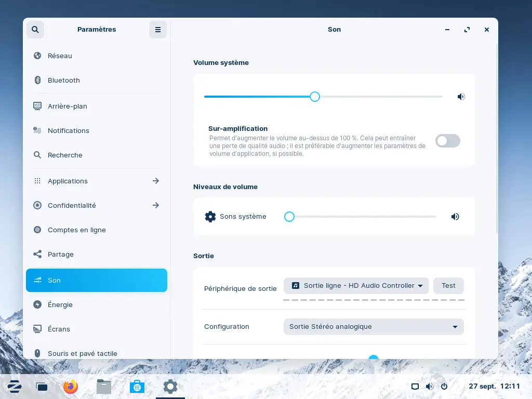Click the search icon in Paramètres header

(x=35, y=30)
